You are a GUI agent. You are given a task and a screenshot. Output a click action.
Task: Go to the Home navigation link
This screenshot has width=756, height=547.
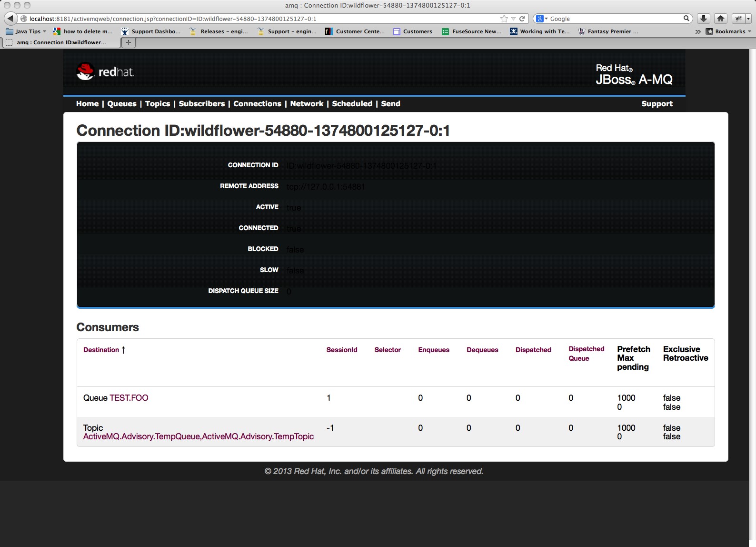click(87, 104)
